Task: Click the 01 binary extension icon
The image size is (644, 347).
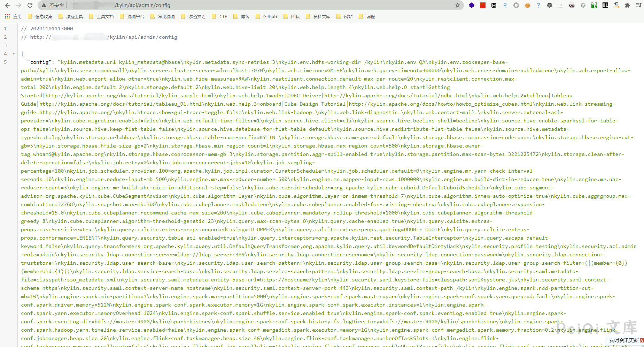Action: (605, 5)
